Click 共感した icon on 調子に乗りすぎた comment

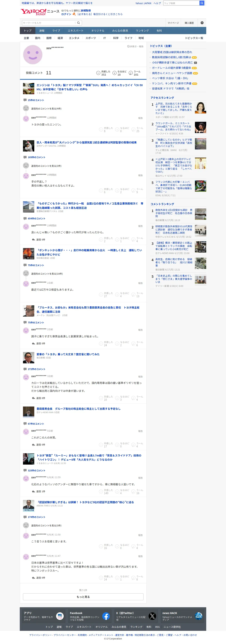[x=101, y=344]
